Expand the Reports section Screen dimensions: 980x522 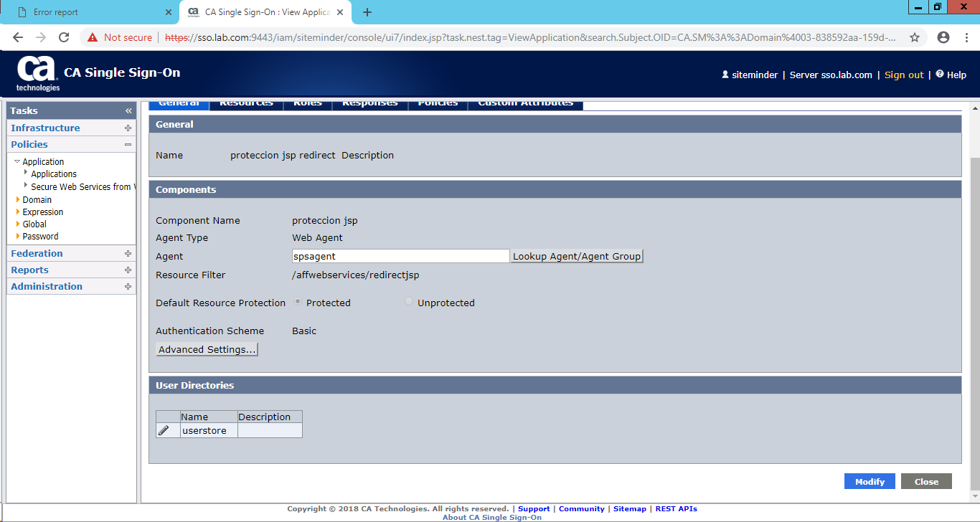click(128, 270)
